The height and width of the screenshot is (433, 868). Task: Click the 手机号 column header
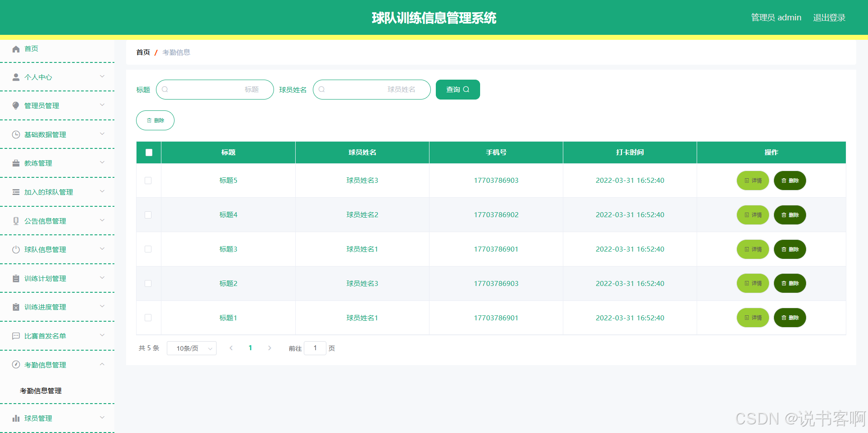(496, 152)
